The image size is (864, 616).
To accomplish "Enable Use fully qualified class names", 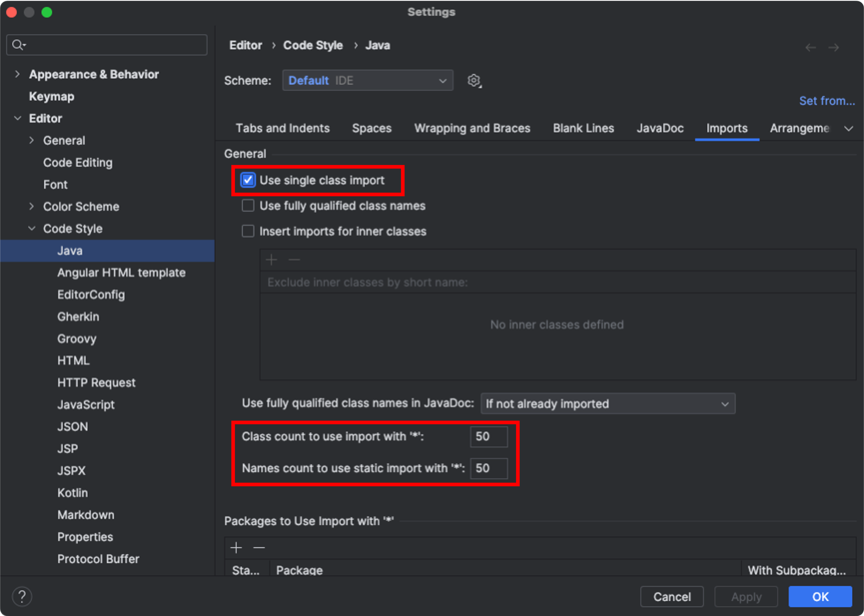I will tap(248, 206).
